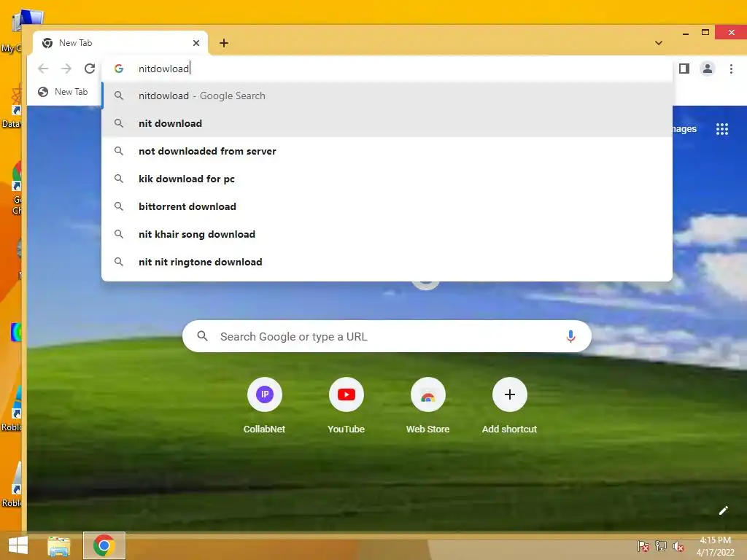Click the Google G icon in omnibox

(x=119, y=69)
